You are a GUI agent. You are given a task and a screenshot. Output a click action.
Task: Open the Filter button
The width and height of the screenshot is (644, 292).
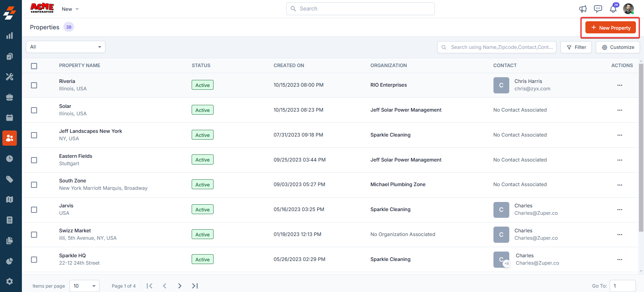pyautogui.click(x=576, y=47)
